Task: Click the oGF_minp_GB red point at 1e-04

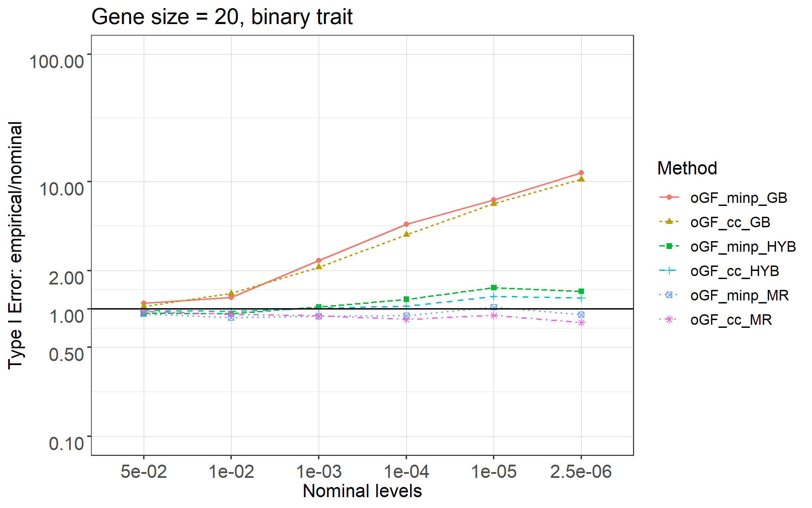Action: tap(406, 224)
